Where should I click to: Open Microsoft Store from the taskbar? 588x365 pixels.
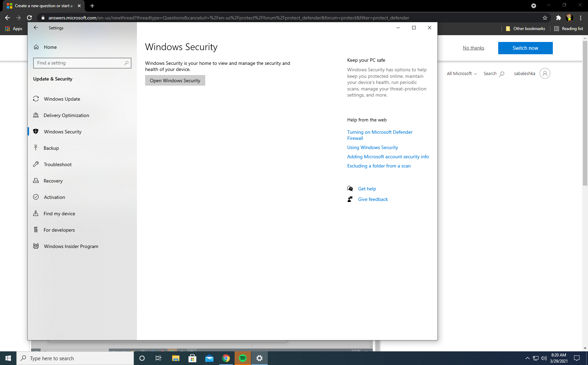pyautogui.click(x=192, y=358)
